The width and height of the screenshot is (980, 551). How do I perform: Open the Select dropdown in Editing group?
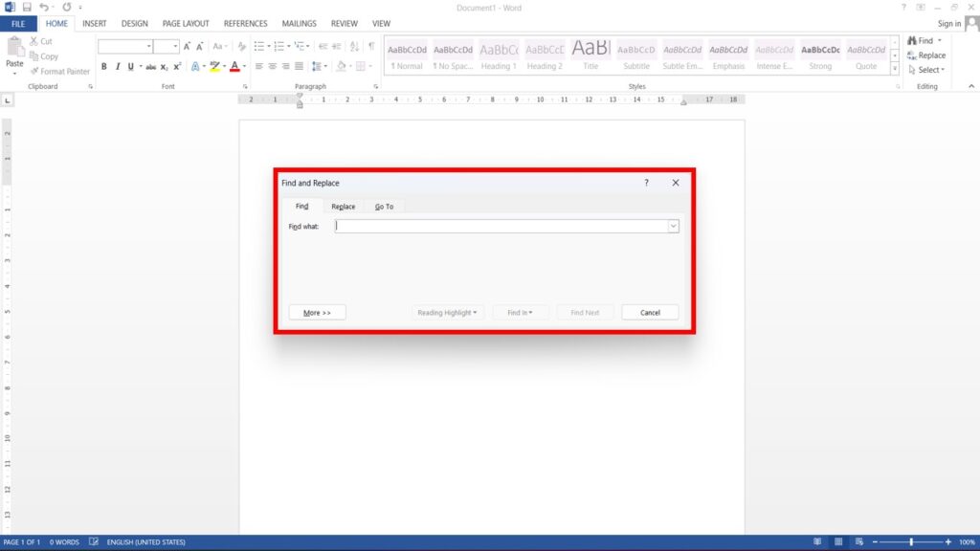(x=928, y=70)
